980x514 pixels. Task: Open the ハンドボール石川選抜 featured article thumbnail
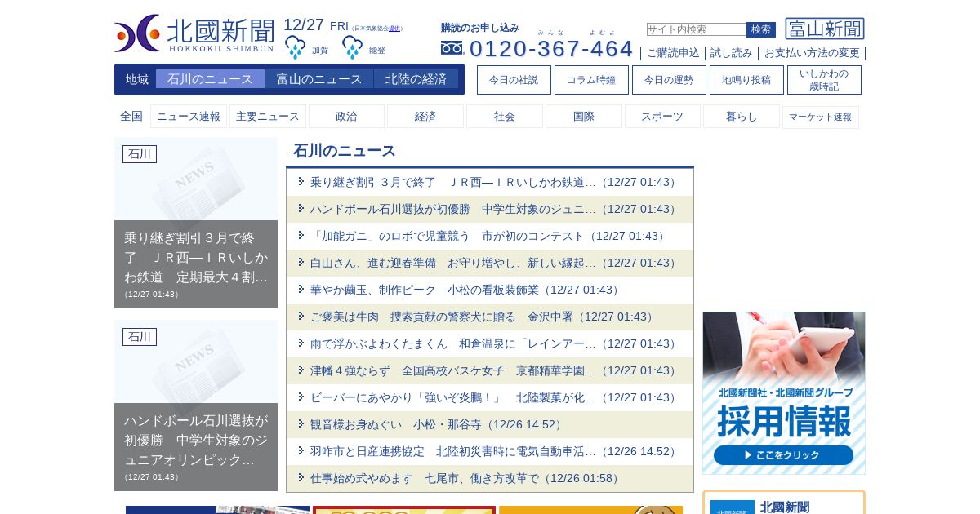pyautogui.click(x=196, y=405)
